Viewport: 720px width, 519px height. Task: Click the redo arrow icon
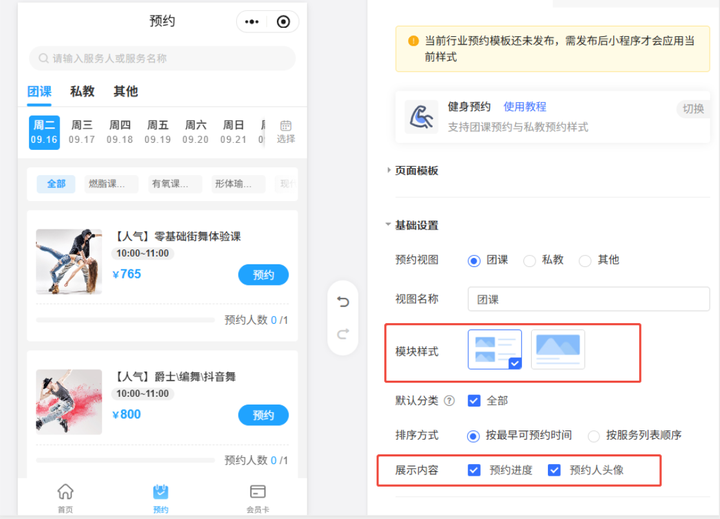pyautogui.click(x=343, y=333)
